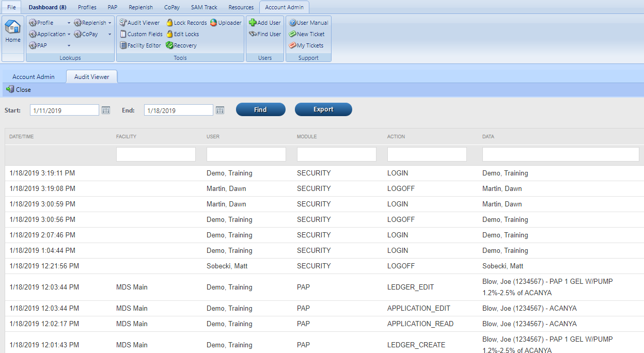The width and height of the screenshot is (644, 353).
Task: Open Lock Records
Action: (187, 22)
